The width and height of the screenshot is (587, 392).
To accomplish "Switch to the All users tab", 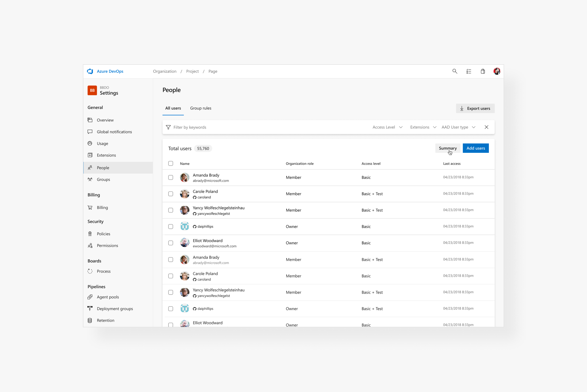I will [173, 108].
